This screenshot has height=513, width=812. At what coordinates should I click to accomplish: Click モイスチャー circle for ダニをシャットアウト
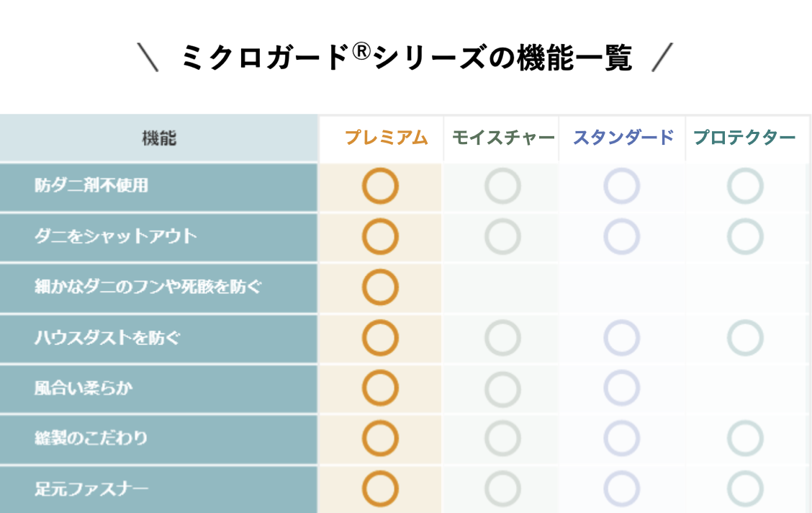(x=503, y=236)
